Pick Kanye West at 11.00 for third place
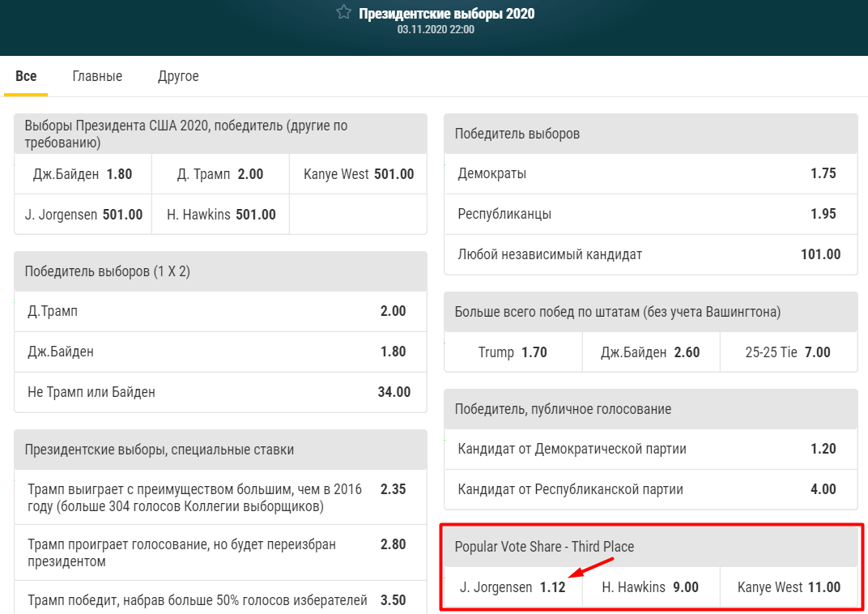 pos(789,587)
